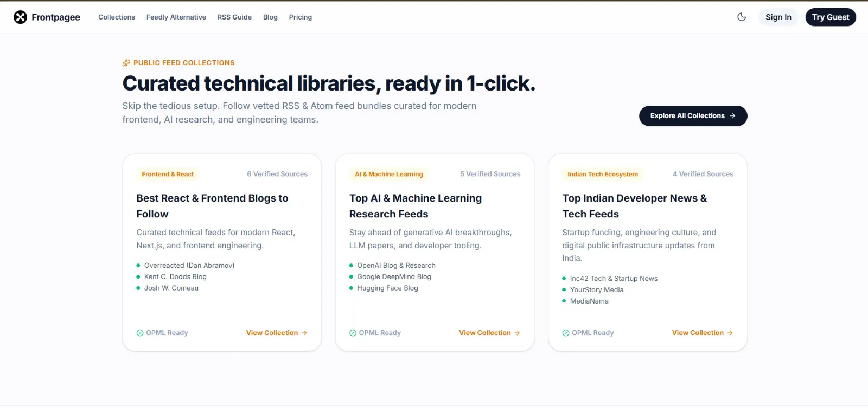Click the 5 Verified Sources label

click(490, 174)
